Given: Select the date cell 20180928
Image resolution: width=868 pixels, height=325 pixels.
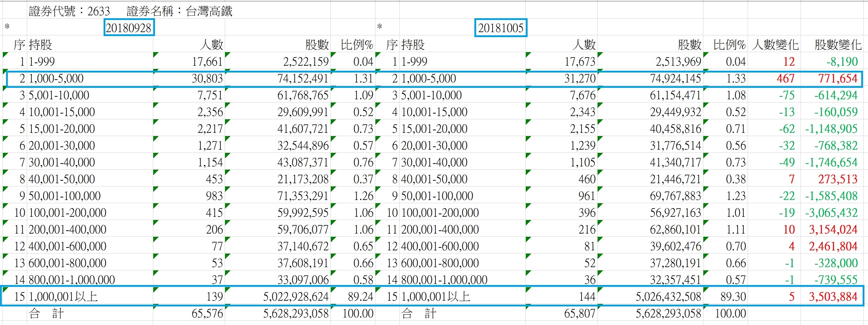Looking at the screenshot, I should (x=129, y=28).
